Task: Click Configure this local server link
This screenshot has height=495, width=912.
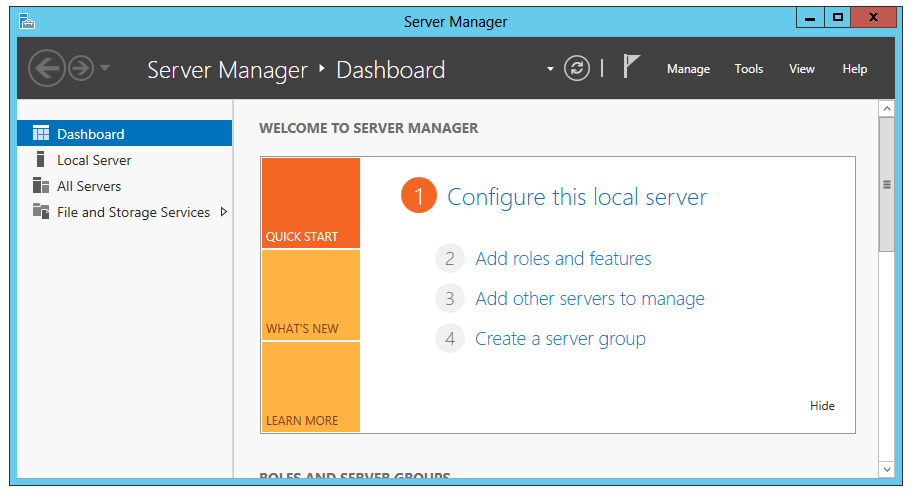Action: (576, 197)
